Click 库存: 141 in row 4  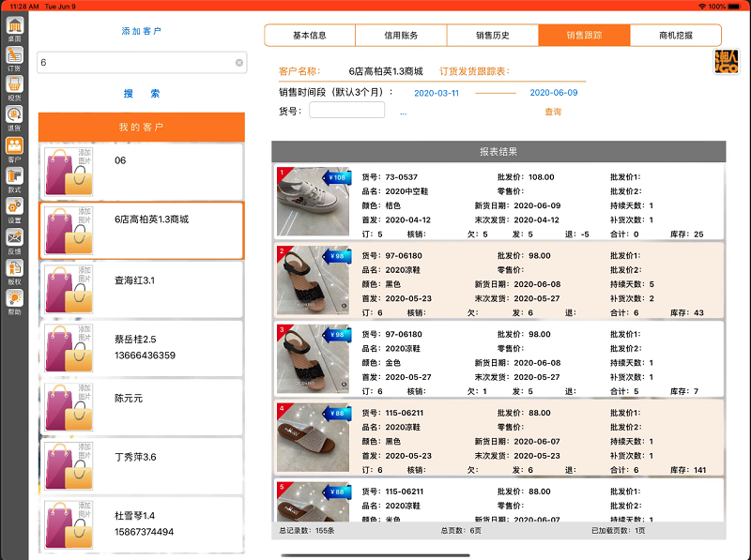click(688, 470)
